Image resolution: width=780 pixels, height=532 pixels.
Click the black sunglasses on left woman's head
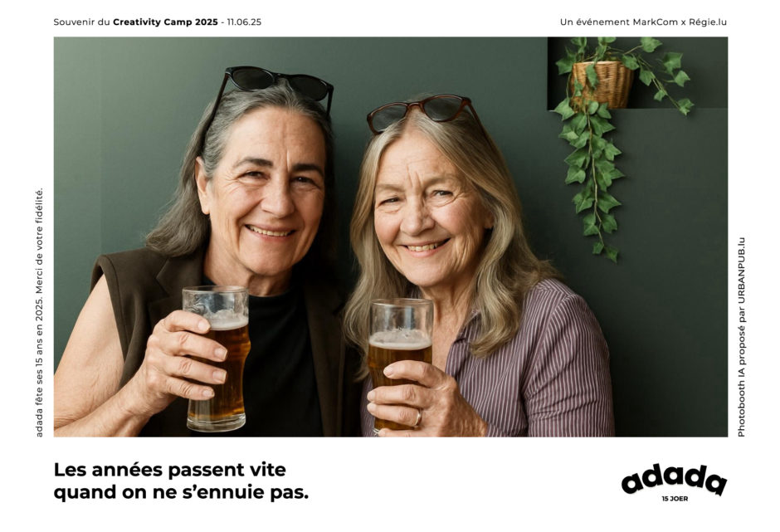pos(276,85)
